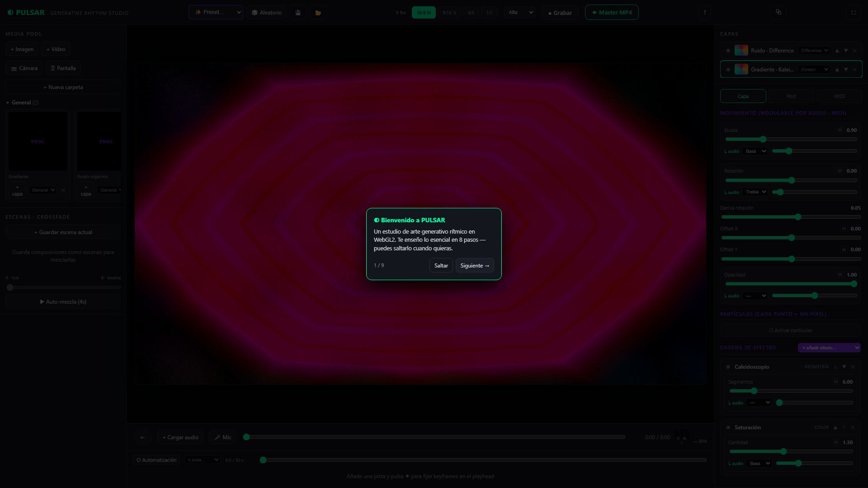868x488 pixels.
Task: Remove the Saturación effect
Action: click(853, 427)
